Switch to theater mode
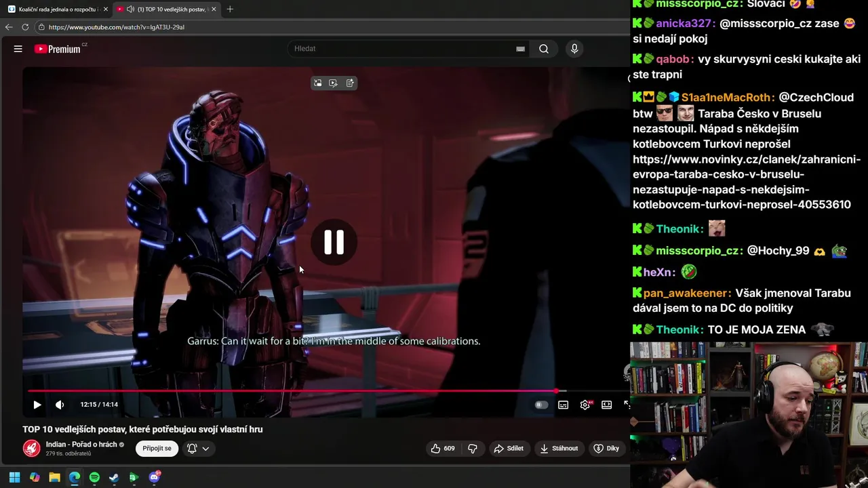The image size is (868, 488). point(607,405)
